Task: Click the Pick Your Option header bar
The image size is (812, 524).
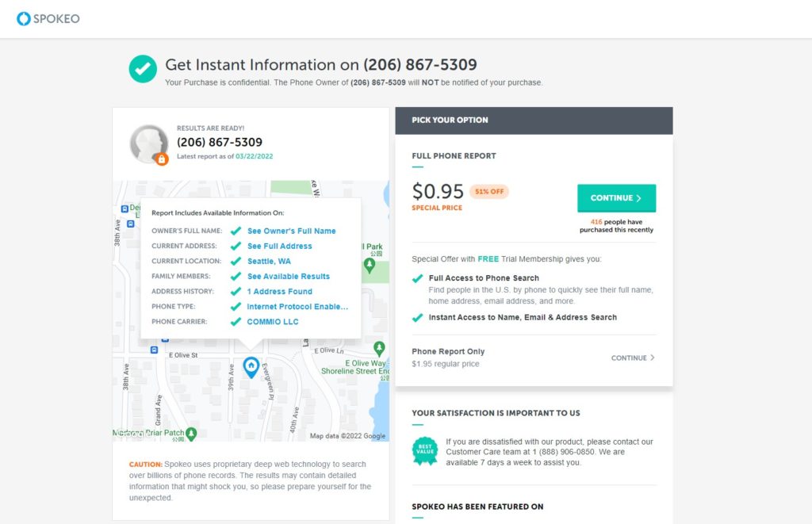Action: pyautogui.click(x=534, y=120)
